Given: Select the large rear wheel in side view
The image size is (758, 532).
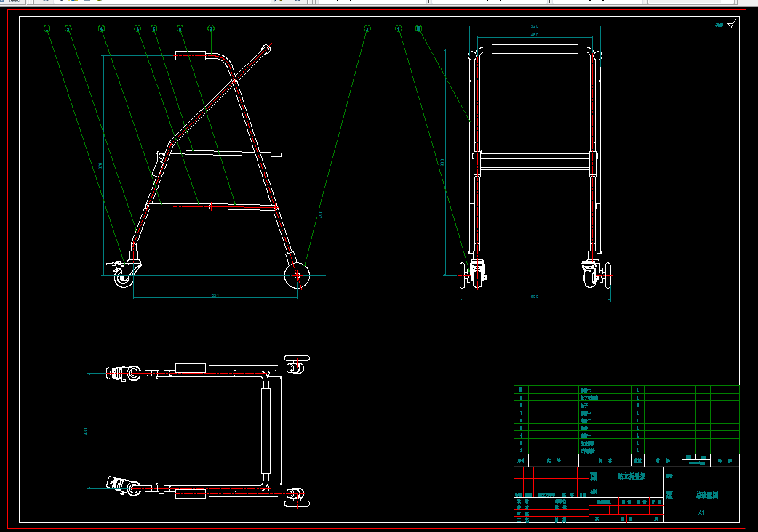Looking at the screenshot, I should click(297, 275).
